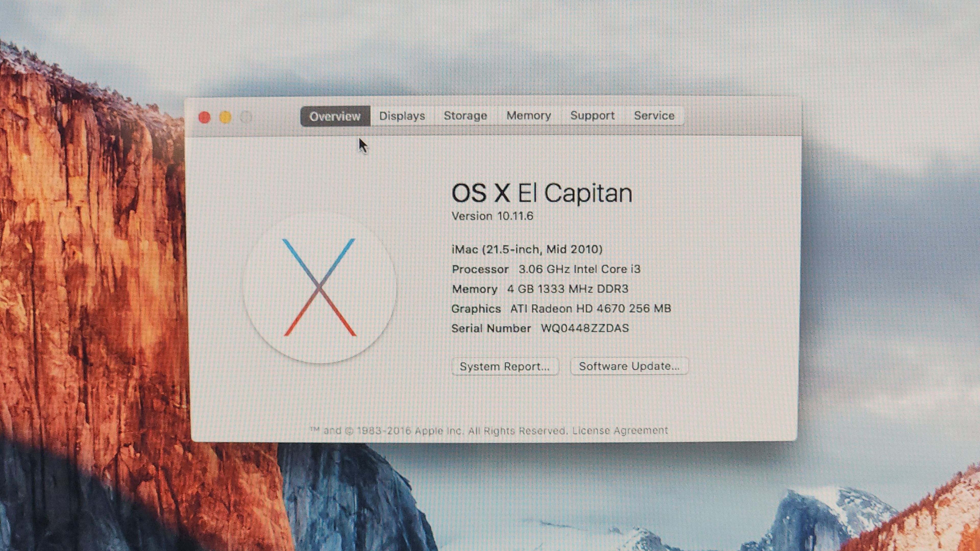Select the ATI Radeon HD 4670 256 MB value

(x=591, y=308)
